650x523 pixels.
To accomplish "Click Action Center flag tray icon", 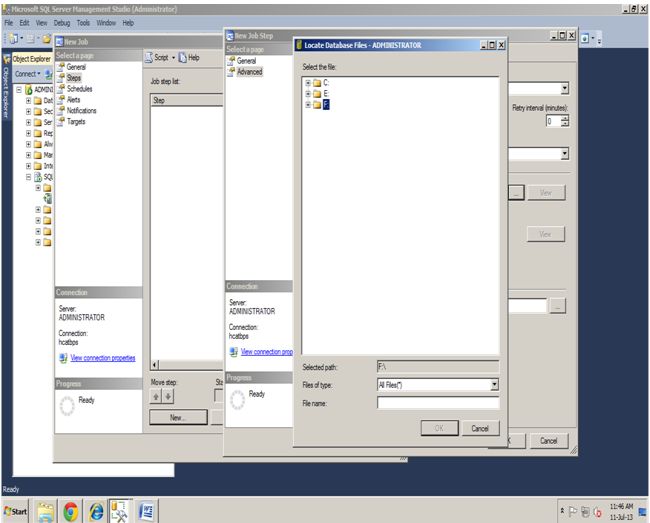I will [573, 512].
